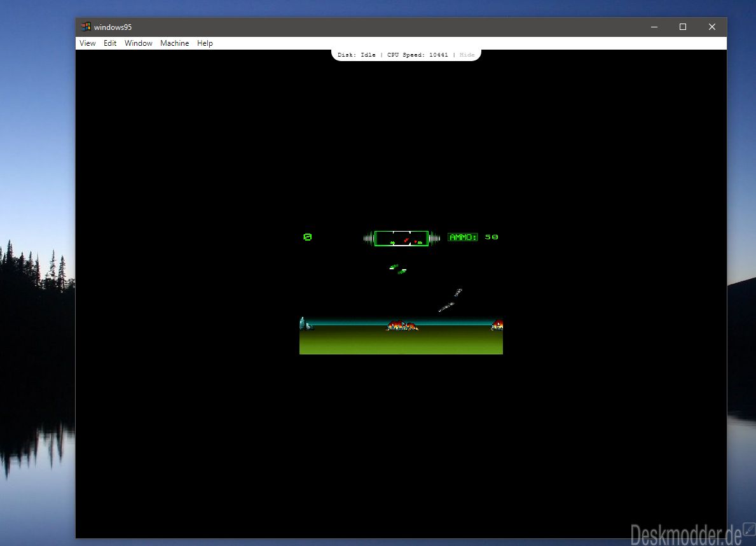Image resolution: width=756 pixels, height=546 pixels.
Task: Click the Hide link in status overlay
Action: (x=467, y=55)
